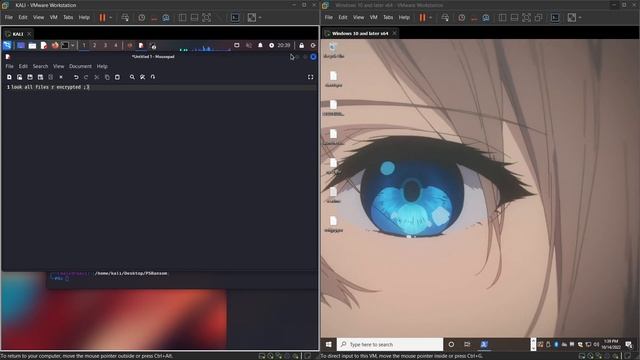This screenshot has width=640, height=360.
Task: Close the current Mousepad document
Action: [61, 77]
